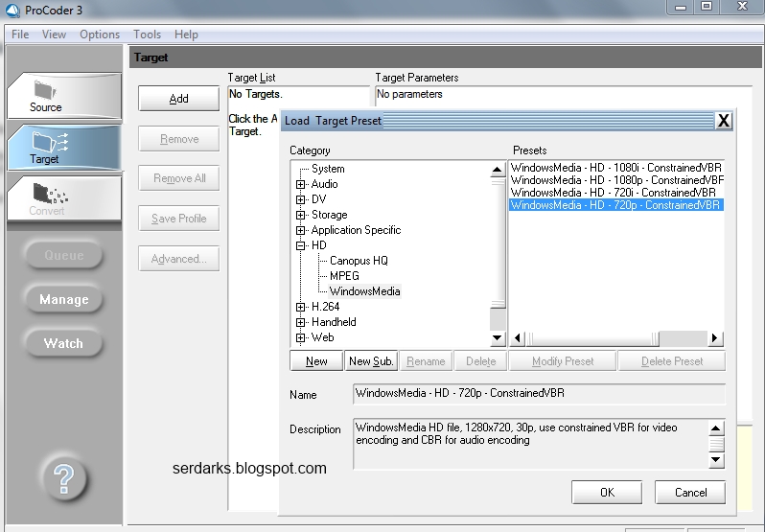Image resolution: width=765 pixels, height=532 pixels.
Task: Click the New Sub. button
Action: tap(371, 361)
